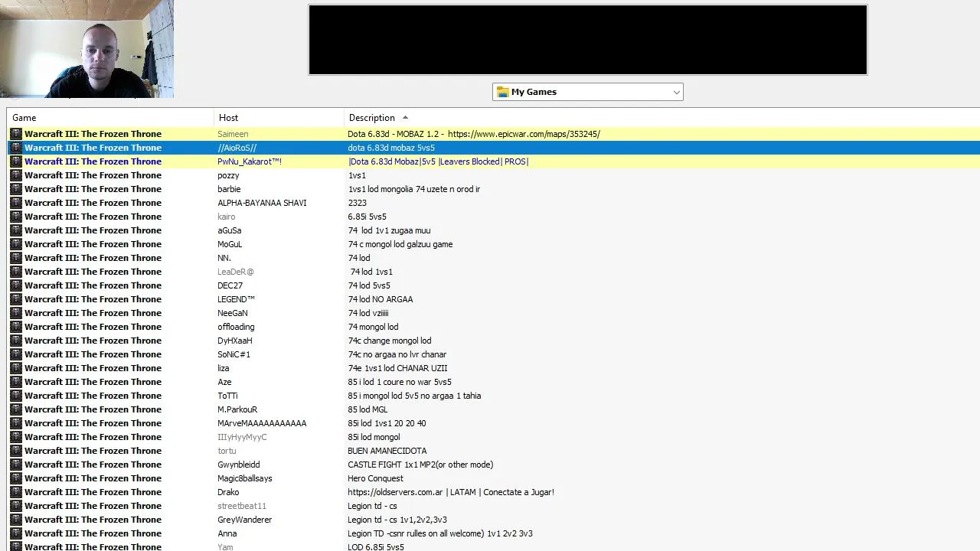Image resolution: width=980 pixels, height=551 pixels.
Task: Pick the Warcraft icon in Gwynbleidd's row
Action: tap(16, 465)
